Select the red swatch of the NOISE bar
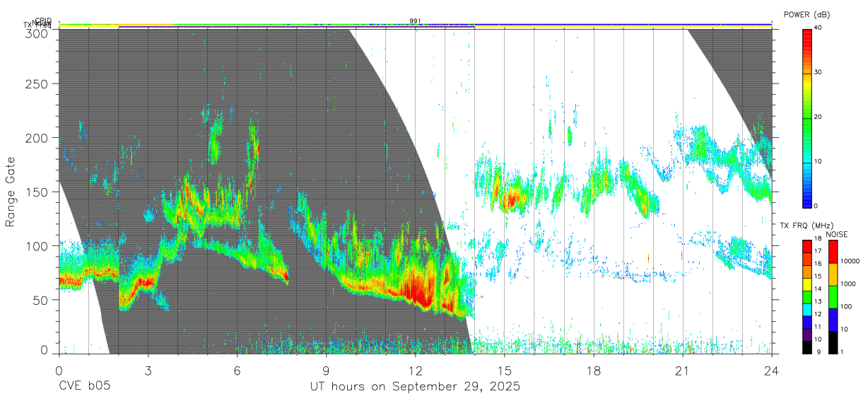 833,251
